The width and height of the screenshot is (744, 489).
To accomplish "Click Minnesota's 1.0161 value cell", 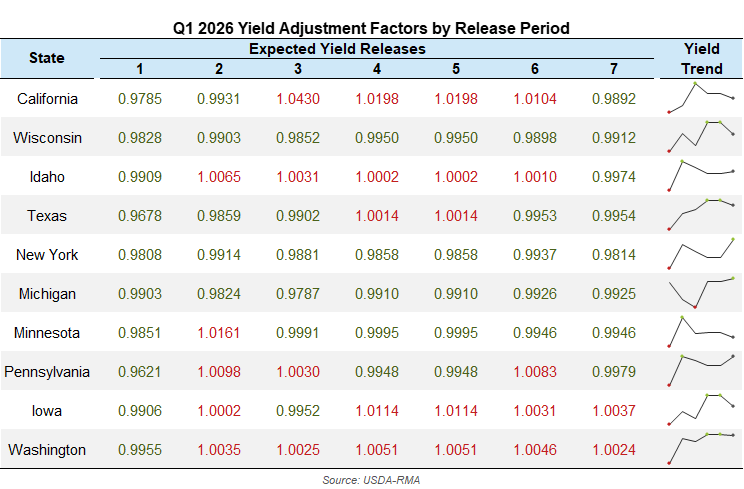I will pyautogui.click(x=219, y=333).
